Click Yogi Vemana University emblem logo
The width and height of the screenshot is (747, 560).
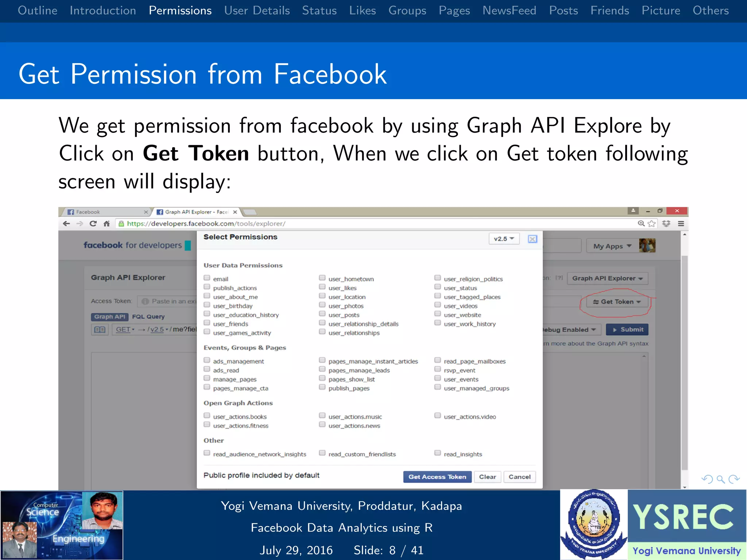[594, 524]
